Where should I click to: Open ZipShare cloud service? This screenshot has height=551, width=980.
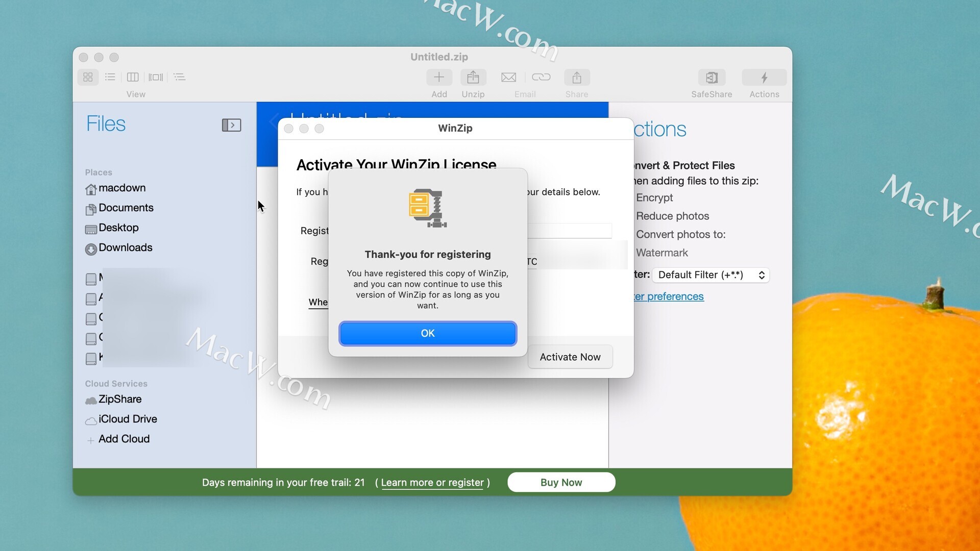click(x=120, y=399)
